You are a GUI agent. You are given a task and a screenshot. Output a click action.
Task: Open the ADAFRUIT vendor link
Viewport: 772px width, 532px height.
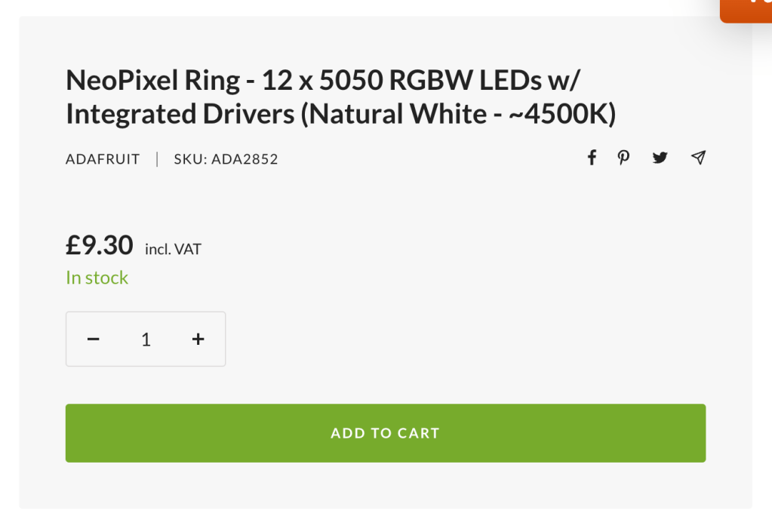103,159
